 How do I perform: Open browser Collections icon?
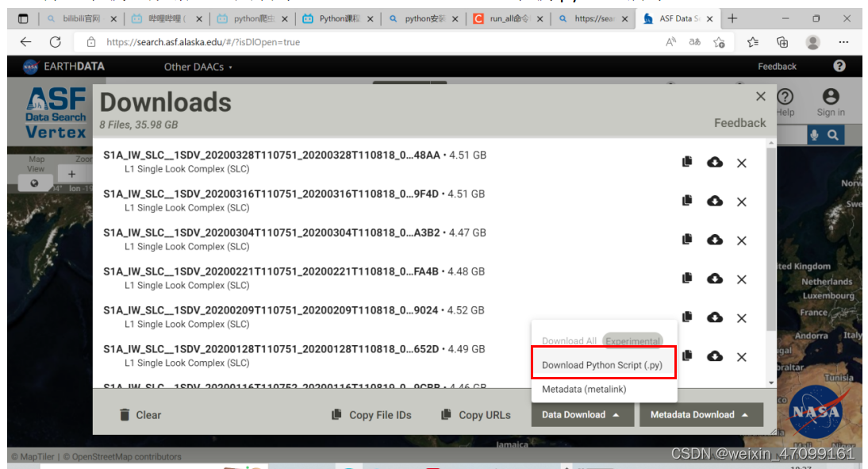coord(782,42)
